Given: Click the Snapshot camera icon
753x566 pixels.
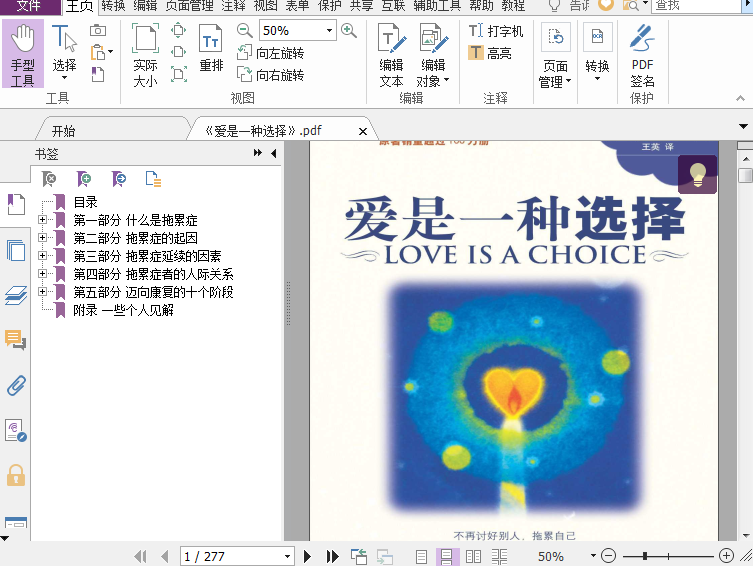Looking at the screenshot, I should pyautogui.click(x=98, y=30).
